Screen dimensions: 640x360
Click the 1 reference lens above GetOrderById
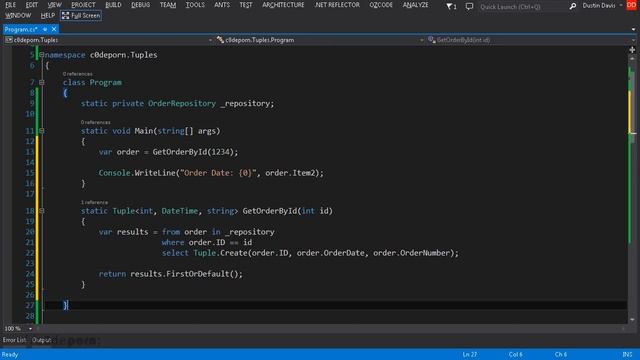pyautogui.click(x=94, y=202)
